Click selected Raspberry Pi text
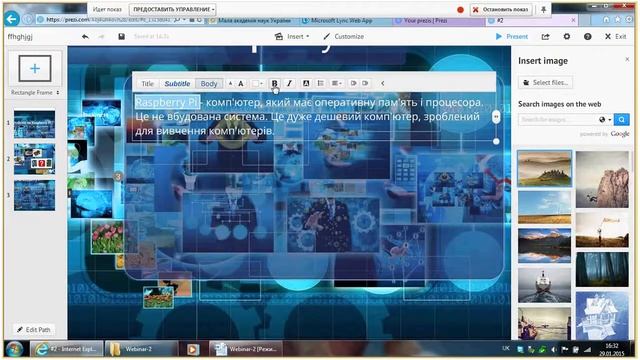Screen dimensions: 640x360 click(x=167, y=102)
